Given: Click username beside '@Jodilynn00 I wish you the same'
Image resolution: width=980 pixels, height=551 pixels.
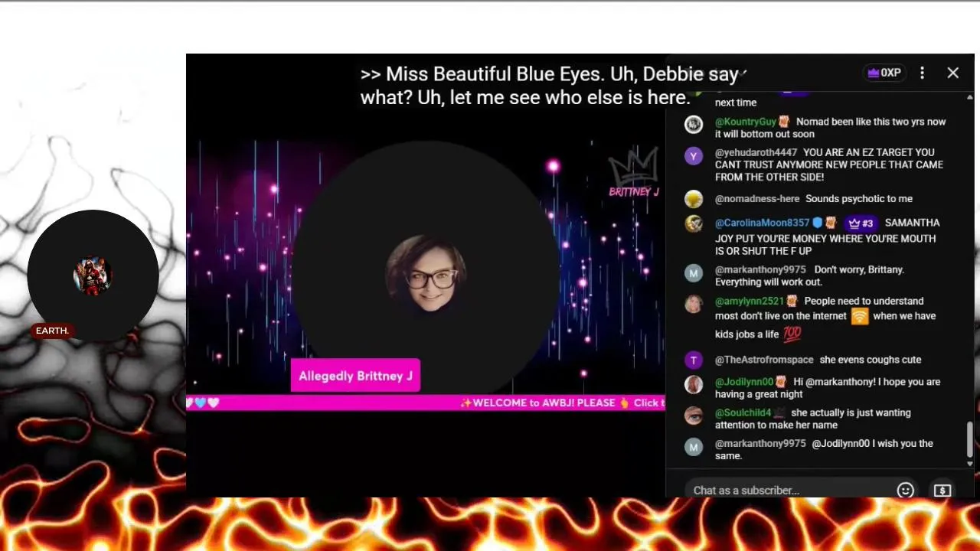Looking at the screenshot, I should (x=760, y=443).
